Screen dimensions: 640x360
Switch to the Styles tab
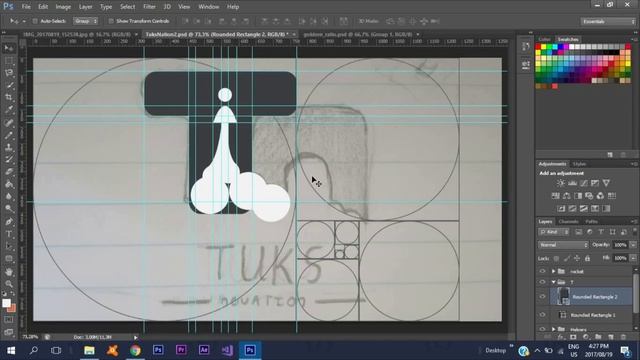(579, 164)
